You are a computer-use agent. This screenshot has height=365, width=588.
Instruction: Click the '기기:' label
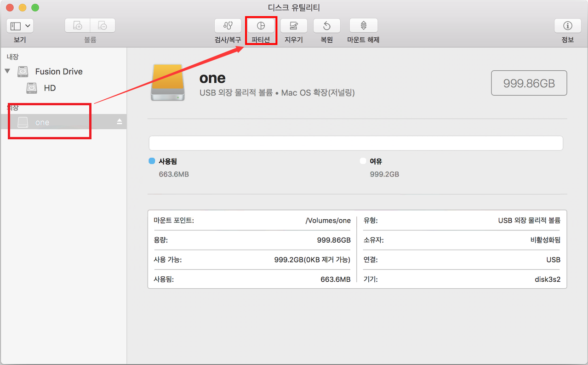click(x=371, y=279)
